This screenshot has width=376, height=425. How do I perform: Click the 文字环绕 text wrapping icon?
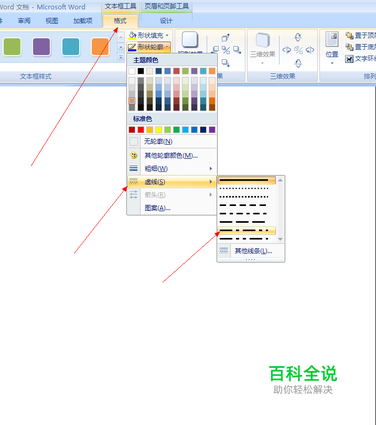point(349,59)
